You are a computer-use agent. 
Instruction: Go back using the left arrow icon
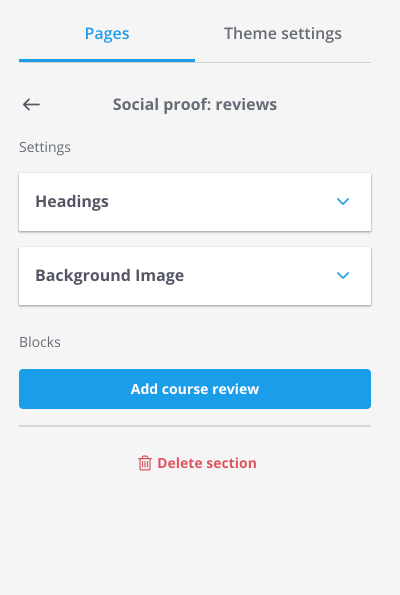(31, 104)
